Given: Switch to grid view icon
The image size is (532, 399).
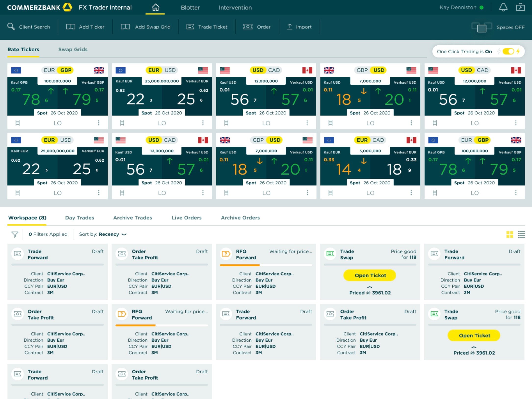Looking at the screenshot, I should point(509,234).
